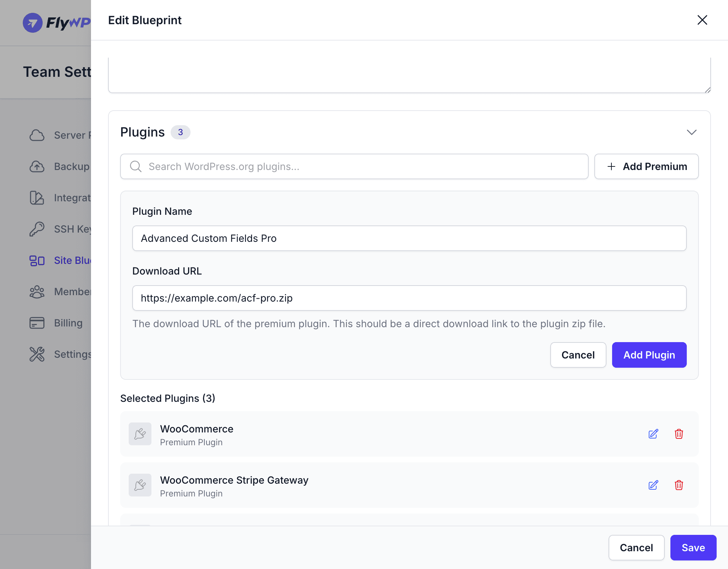Close the Edit Blueprint panel
Screen dimensions: 728x569
(x=702, y=20)
